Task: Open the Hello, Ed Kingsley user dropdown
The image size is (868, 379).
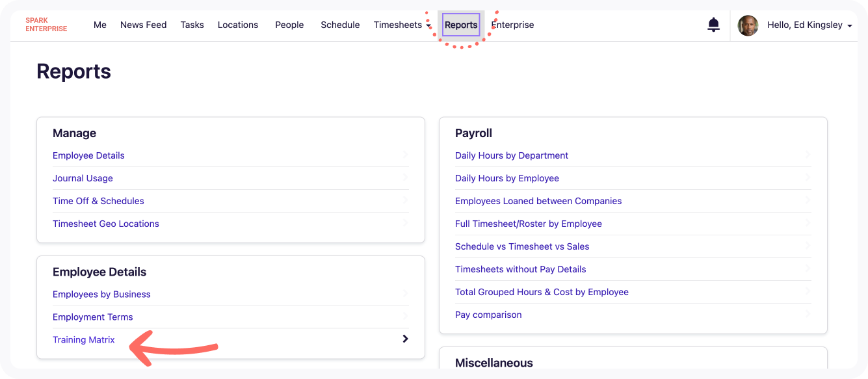Action: [809, 25]
